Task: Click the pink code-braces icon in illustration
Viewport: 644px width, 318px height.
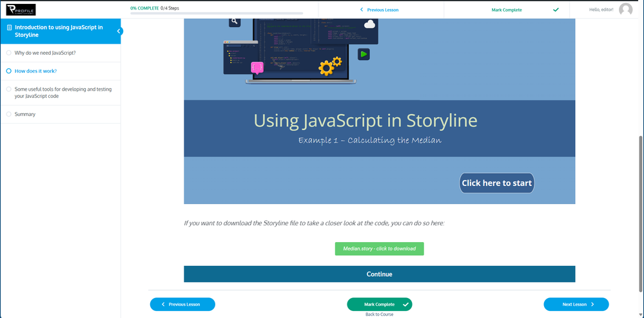Action: (257, 67)
